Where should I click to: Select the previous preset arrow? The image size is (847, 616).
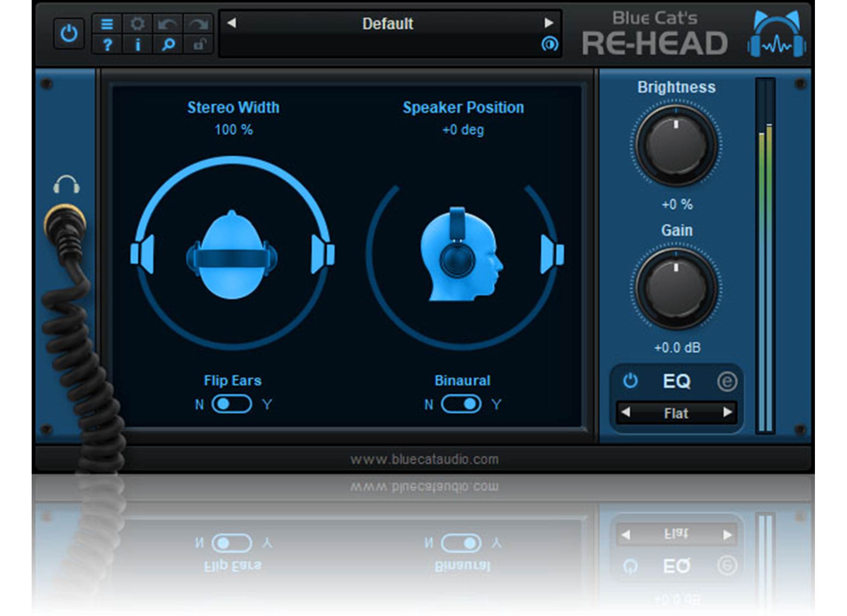231,23
